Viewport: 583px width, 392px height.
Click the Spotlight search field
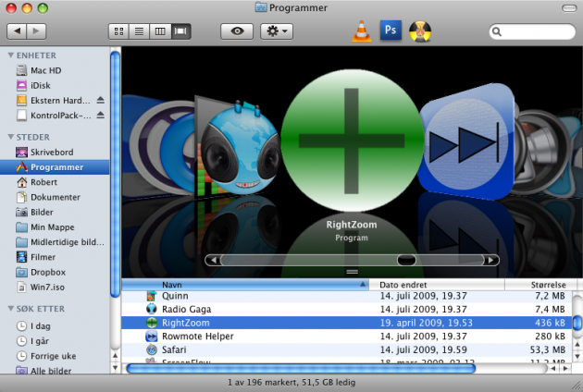532,31
